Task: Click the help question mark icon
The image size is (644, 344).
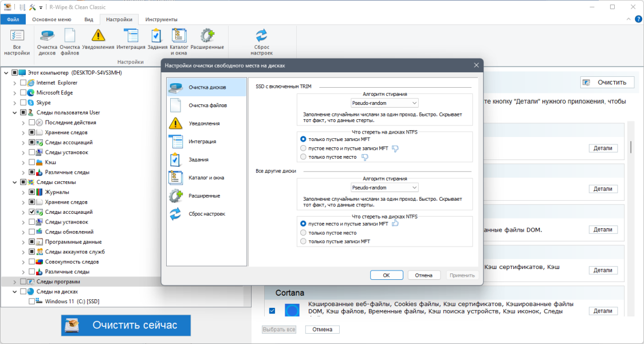Action: pos(638,19)
